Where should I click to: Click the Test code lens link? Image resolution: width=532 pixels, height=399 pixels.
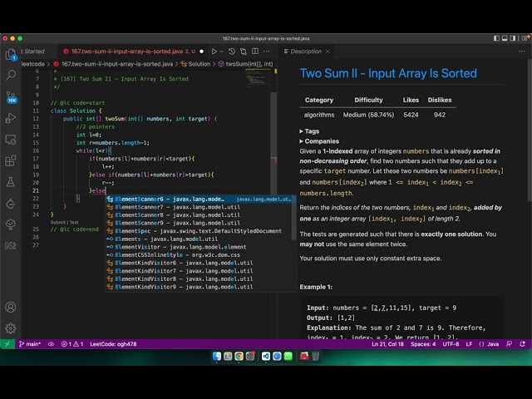(74, 223)
